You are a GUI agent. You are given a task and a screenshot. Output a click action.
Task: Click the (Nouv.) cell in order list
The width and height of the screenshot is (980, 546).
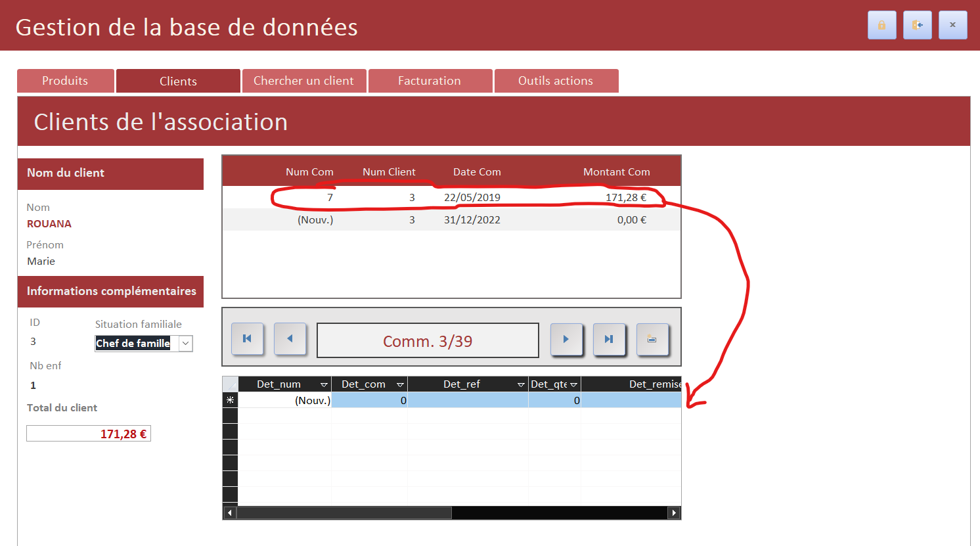(x=315, y=219)
